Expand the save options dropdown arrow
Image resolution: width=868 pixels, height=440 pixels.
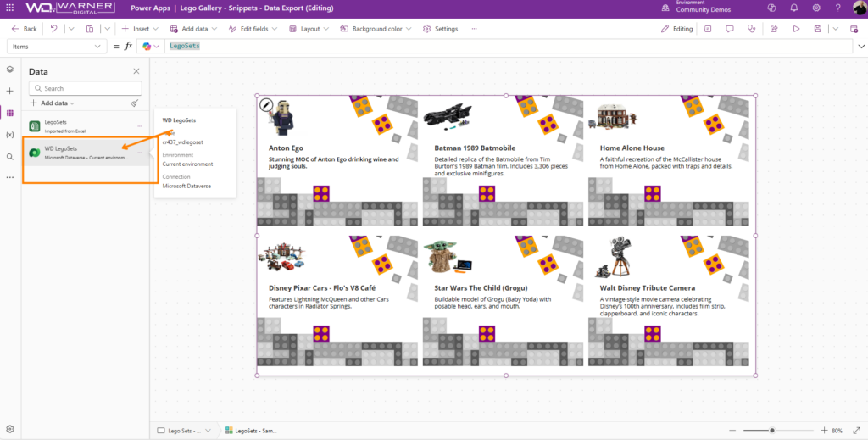pyautogui.click(x=835, y=29)
